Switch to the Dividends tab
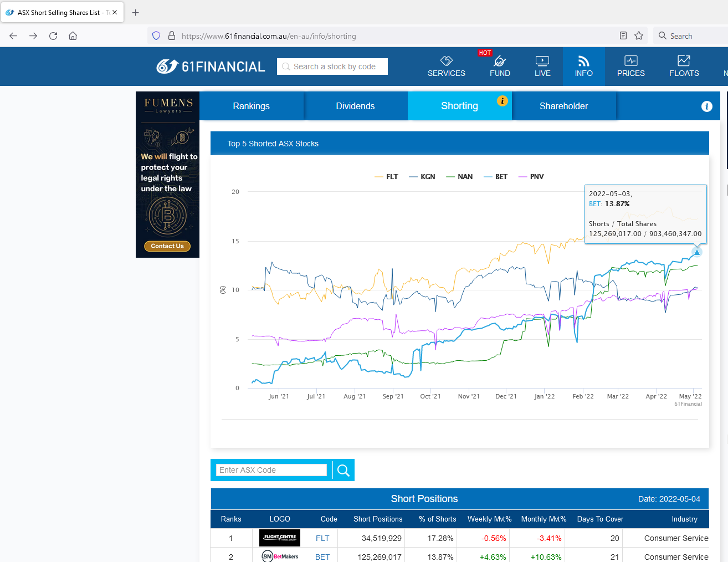 coord(356,106)
